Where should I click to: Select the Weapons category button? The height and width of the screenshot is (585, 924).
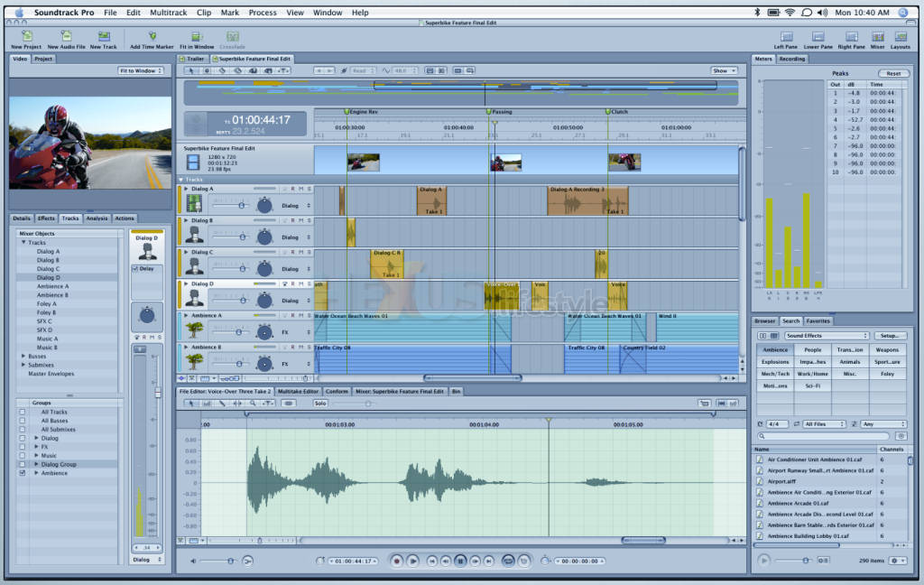click(x=887, y=349)
